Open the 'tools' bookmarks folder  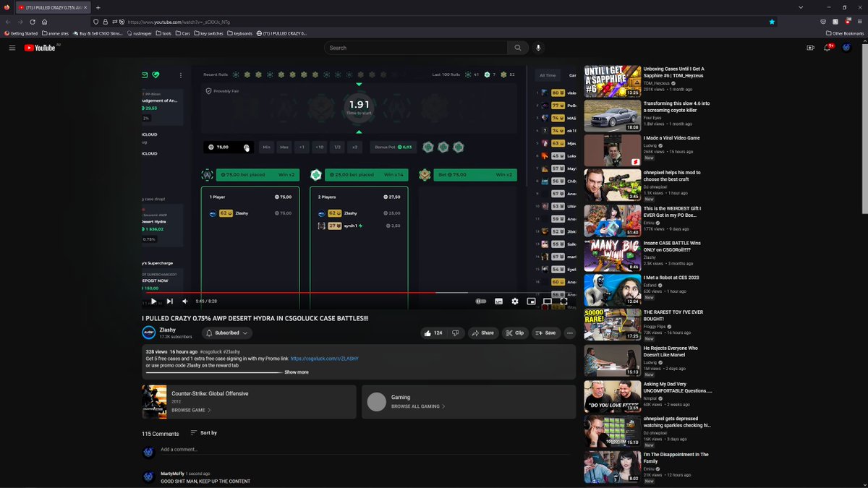tap(164, 33)
